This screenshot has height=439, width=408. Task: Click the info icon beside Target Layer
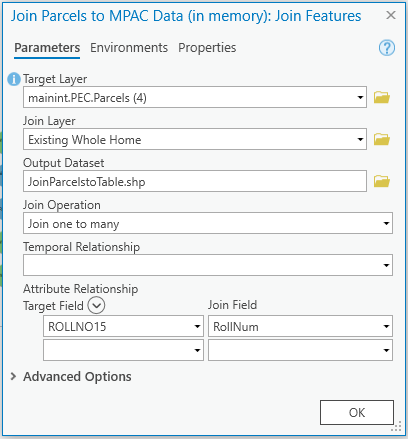14,79
